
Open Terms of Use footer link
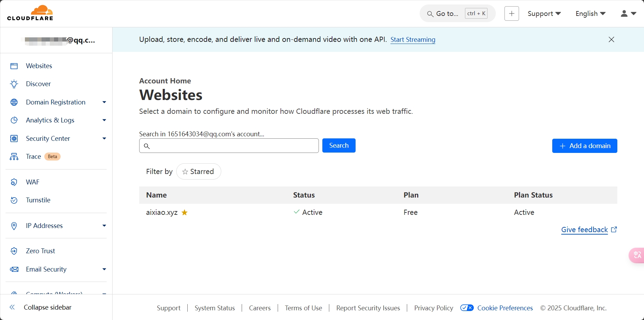tap(303, 308)
